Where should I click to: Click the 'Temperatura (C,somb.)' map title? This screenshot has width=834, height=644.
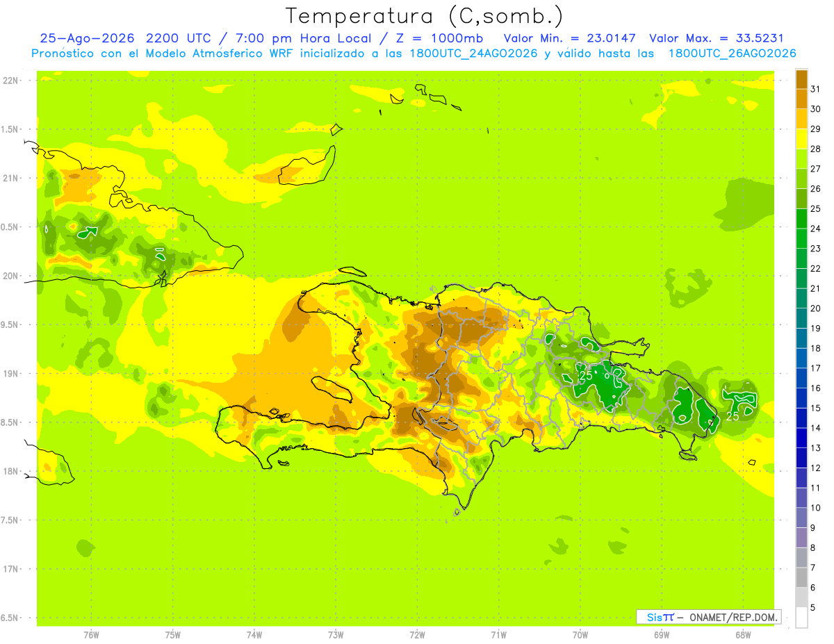point(425,16)
